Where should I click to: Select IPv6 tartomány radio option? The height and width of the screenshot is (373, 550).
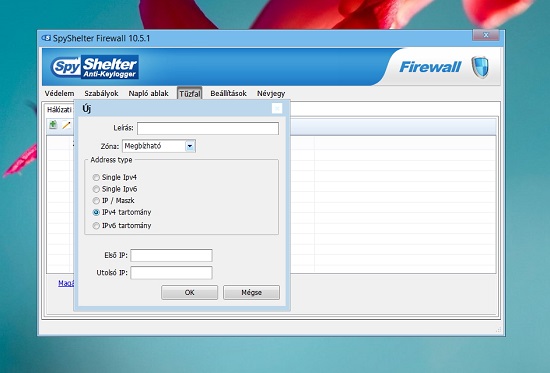96,226
